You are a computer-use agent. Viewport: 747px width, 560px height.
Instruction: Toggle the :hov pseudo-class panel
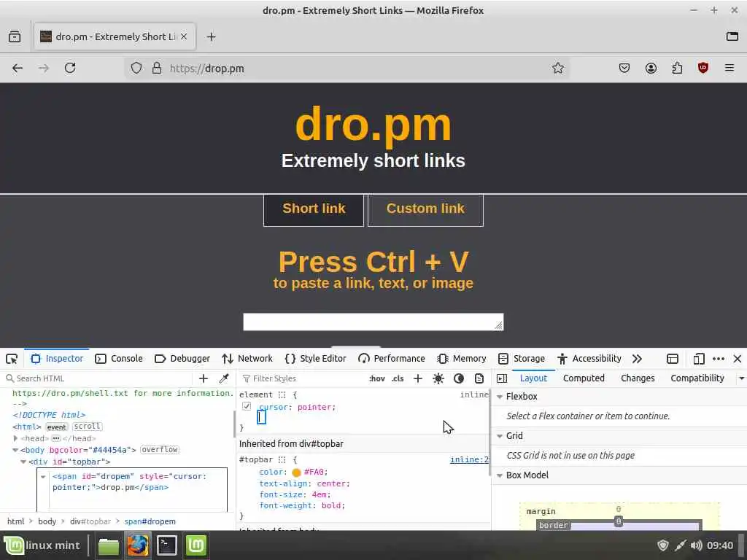coord(377,378)
